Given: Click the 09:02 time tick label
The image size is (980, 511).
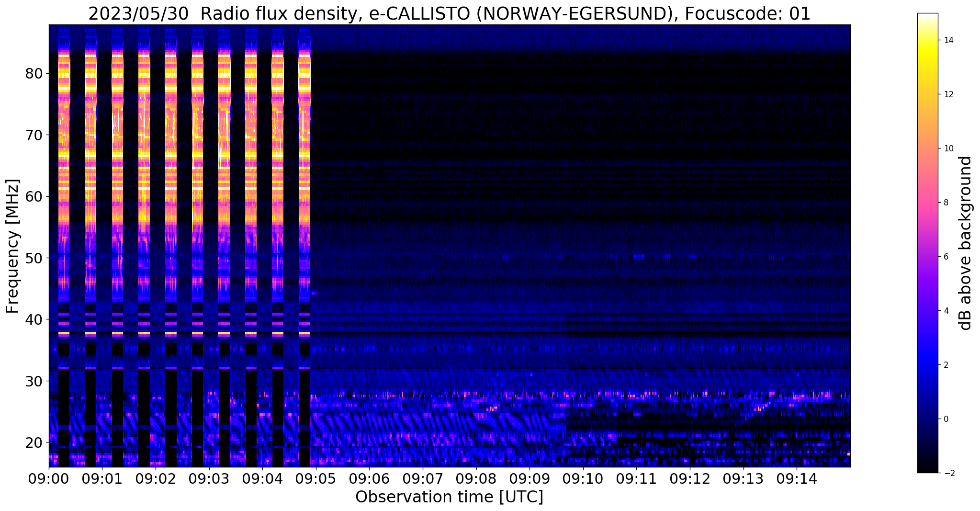Looking at the screenshot, I should point(156,478).
